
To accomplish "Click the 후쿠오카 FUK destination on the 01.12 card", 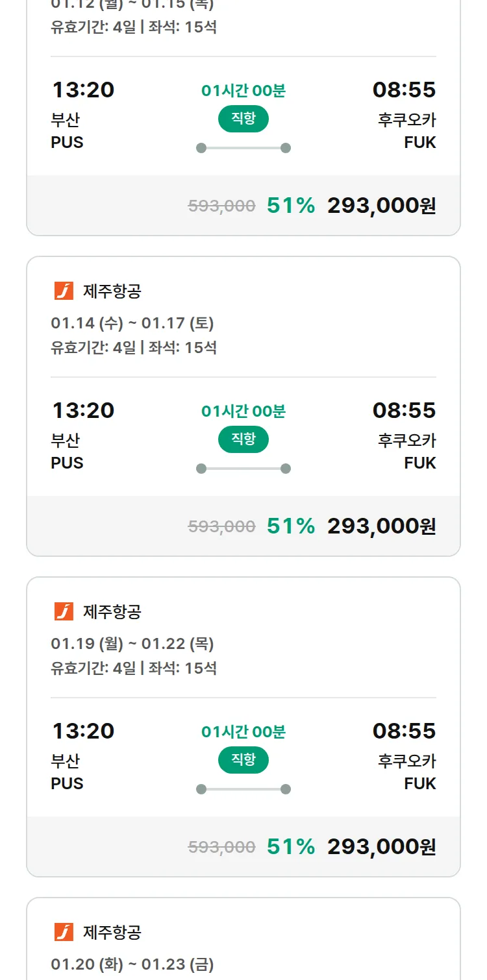I will (x=407, y=131).
